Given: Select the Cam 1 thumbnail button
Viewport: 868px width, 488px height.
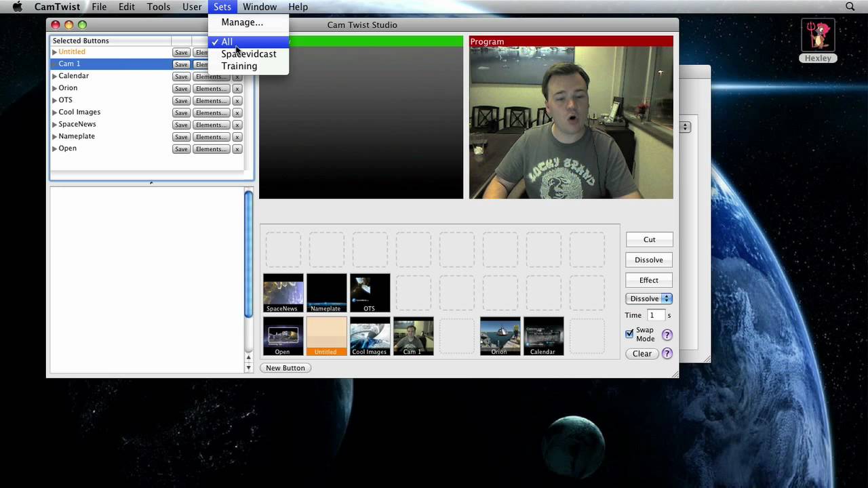Looking at the screenshot, I should point(413,336).
